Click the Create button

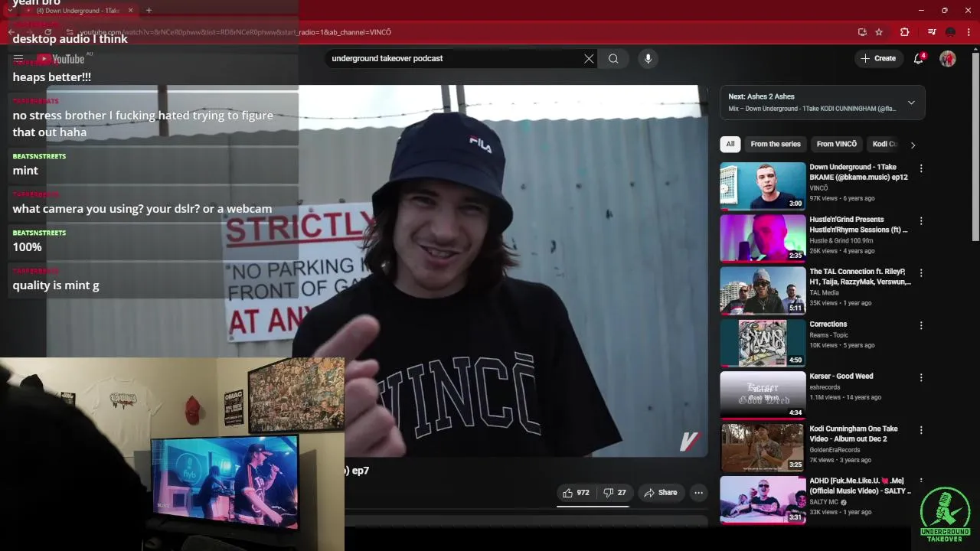pos(878,58)
